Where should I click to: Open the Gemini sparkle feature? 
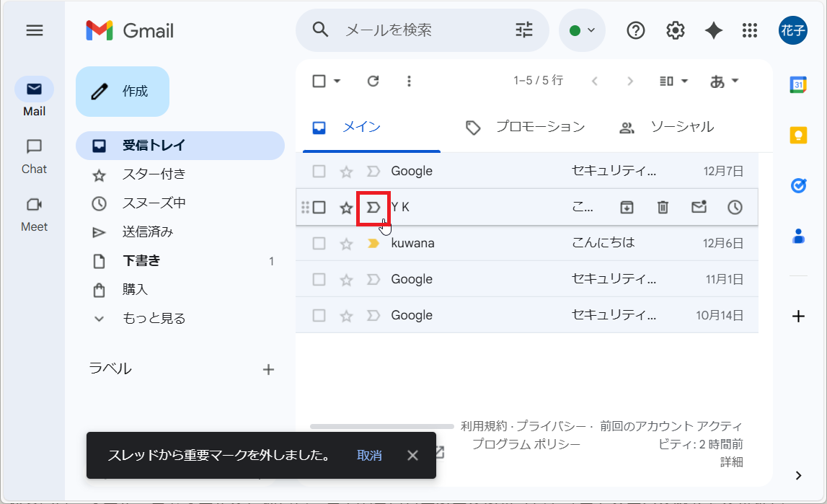pyautogui.click(x=713, y=30)
